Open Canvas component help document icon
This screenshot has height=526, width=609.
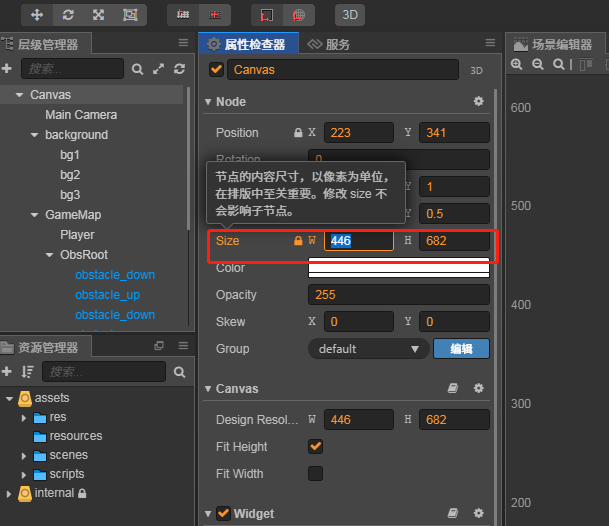453,388
